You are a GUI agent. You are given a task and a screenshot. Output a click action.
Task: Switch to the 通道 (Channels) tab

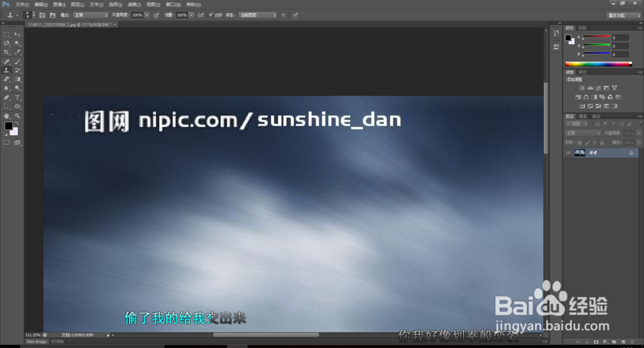tap(583, 116)
